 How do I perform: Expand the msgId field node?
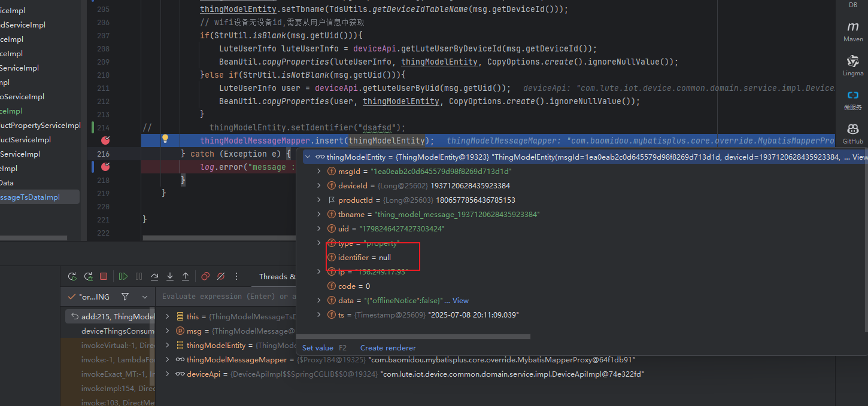pyautogui.click(x=319, y=172)
